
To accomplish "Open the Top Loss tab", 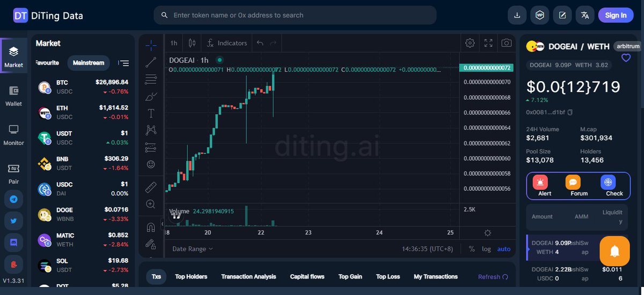I will pos(388,277).
